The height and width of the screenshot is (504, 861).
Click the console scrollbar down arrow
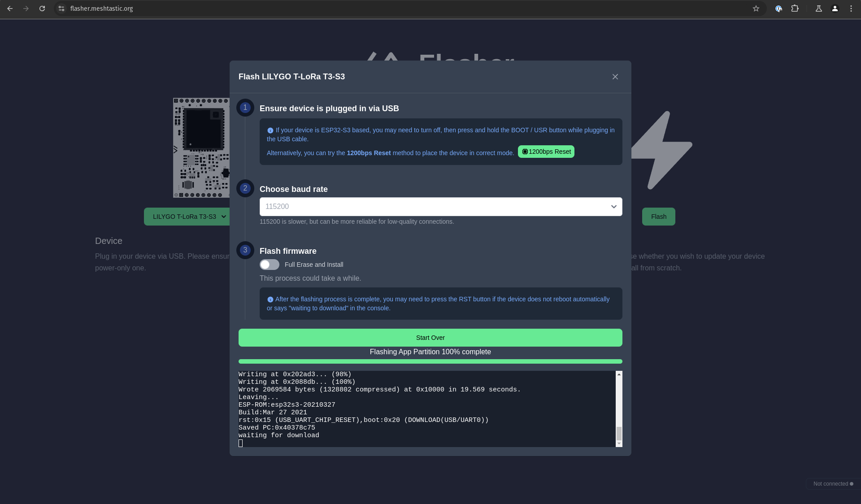click(619, 443)
